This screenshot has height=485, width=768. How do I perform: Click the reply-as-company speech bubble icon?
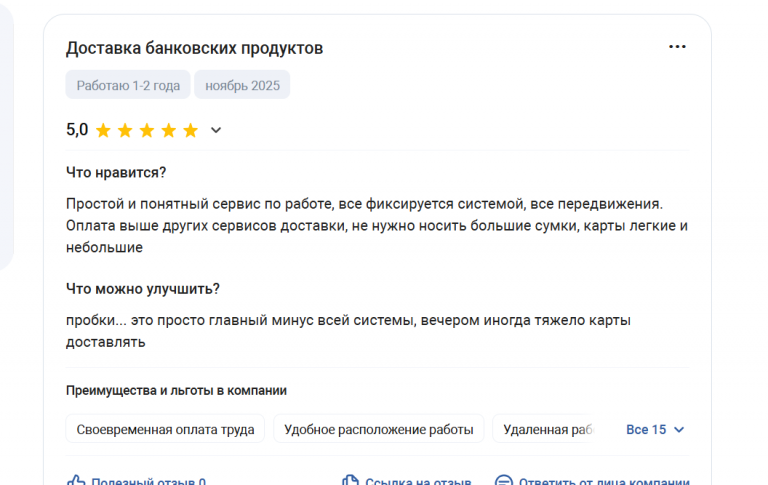[503, 481]
